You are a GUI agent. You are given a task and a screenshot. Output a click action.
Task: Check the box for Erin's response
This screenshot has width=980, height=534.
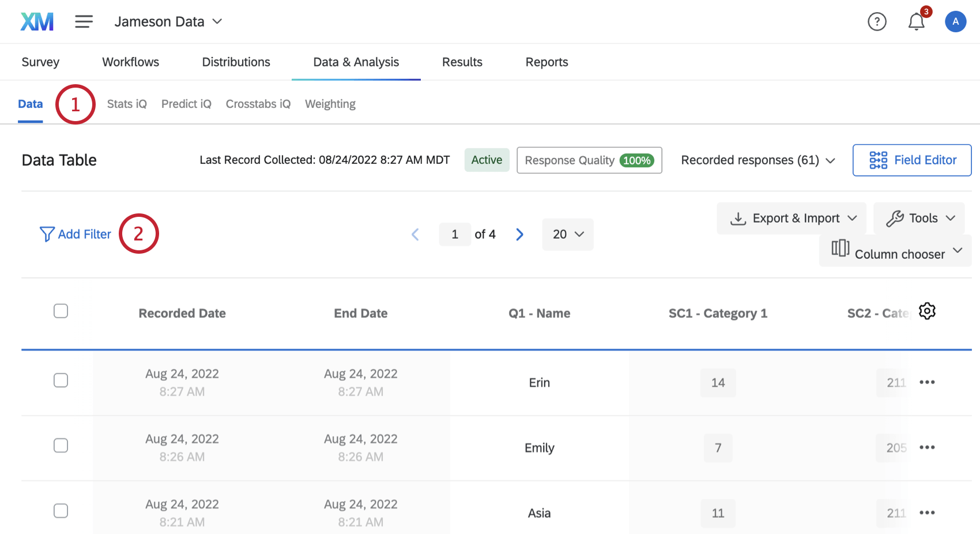tap(61, 381)
